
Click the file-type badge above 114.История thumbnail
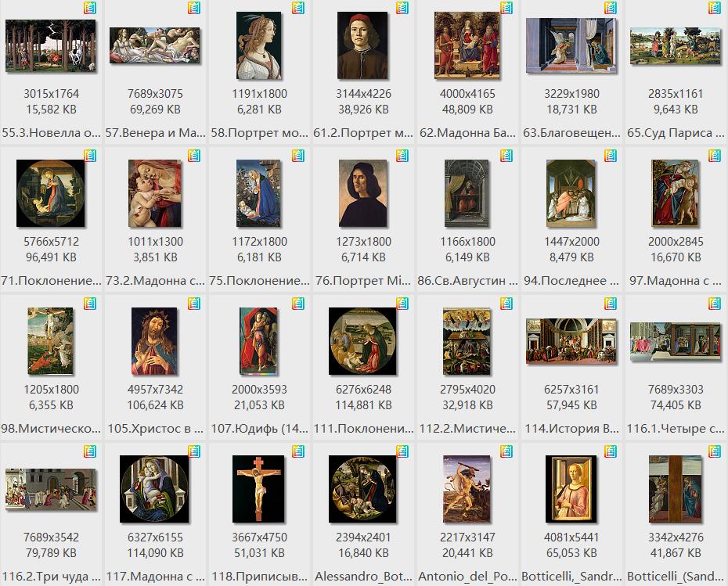[610, 304]
